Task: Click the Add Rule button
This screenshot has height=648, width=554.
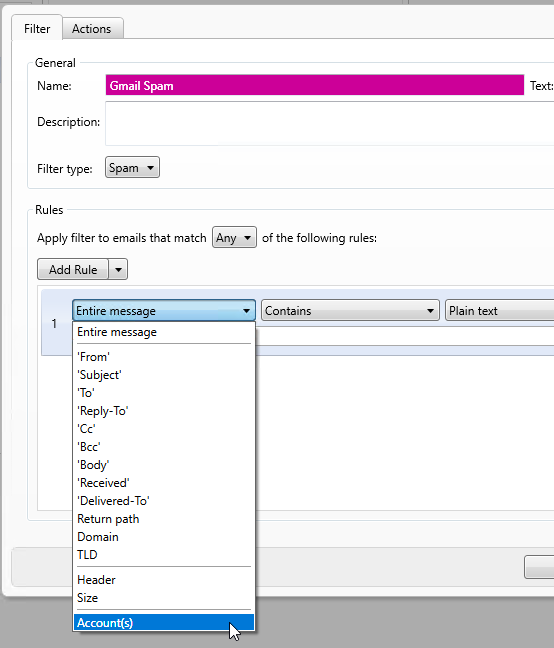Action: pos(73,269)
